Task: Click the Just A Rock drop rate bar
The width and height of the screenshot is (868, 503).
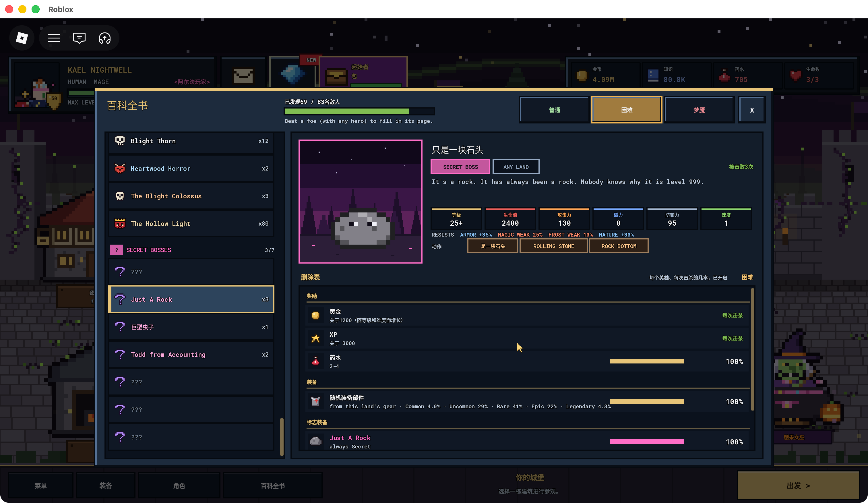Action: point(647,442)
